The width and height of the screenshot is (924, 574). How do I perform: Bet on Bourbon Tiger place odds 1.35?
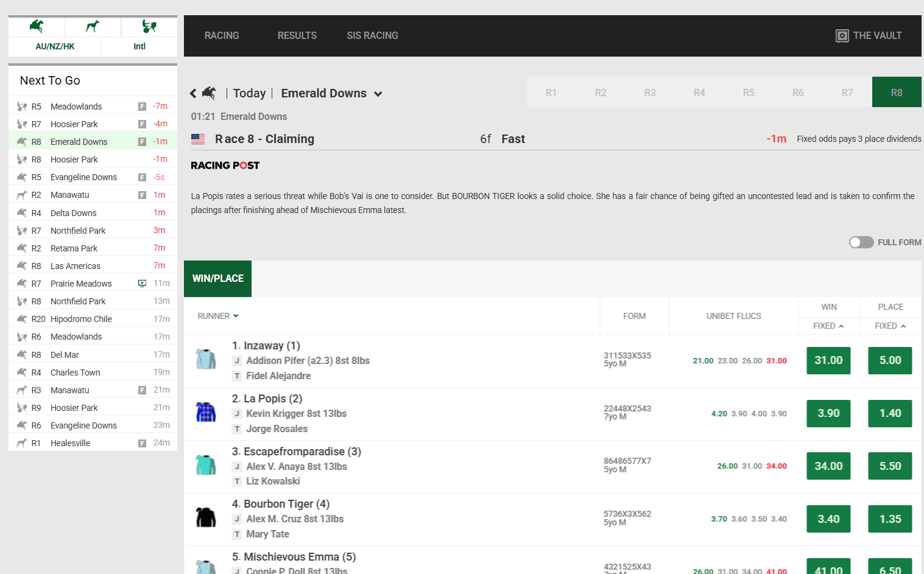pos(890,519)
